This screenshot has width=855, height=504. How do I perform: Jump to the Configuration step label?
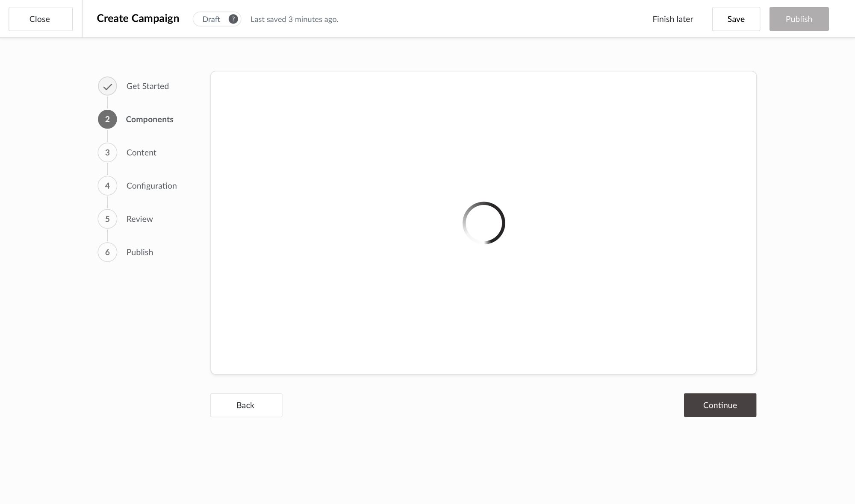[x=151, y=186]
